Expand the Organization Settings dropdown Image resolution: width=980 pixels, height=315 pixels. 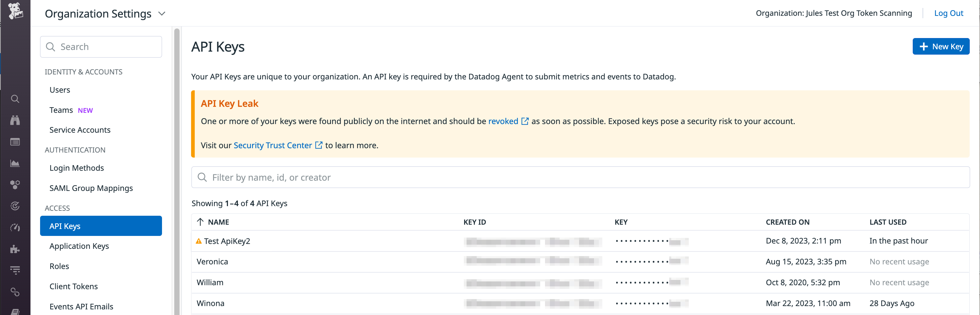(x=162, y=13)
